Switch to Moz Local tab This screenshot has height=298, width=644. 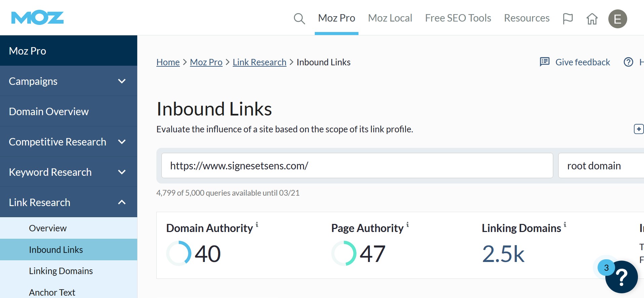(390, 18)
